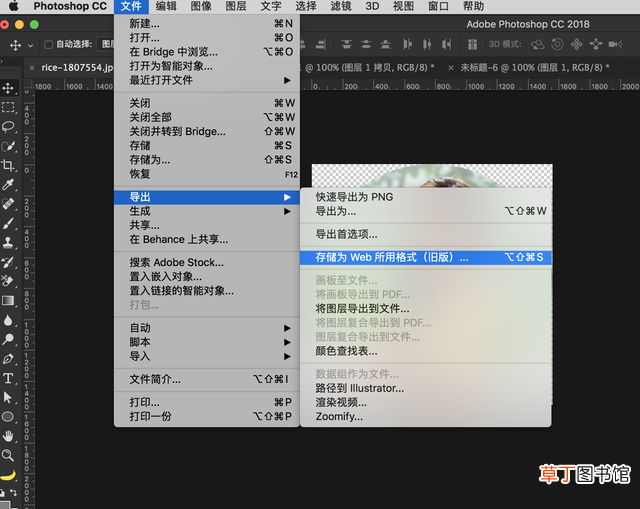This screenshot has width=640, height=509.
Task: Choose 快速导出为 PNG
Action: tap(426, 197)
